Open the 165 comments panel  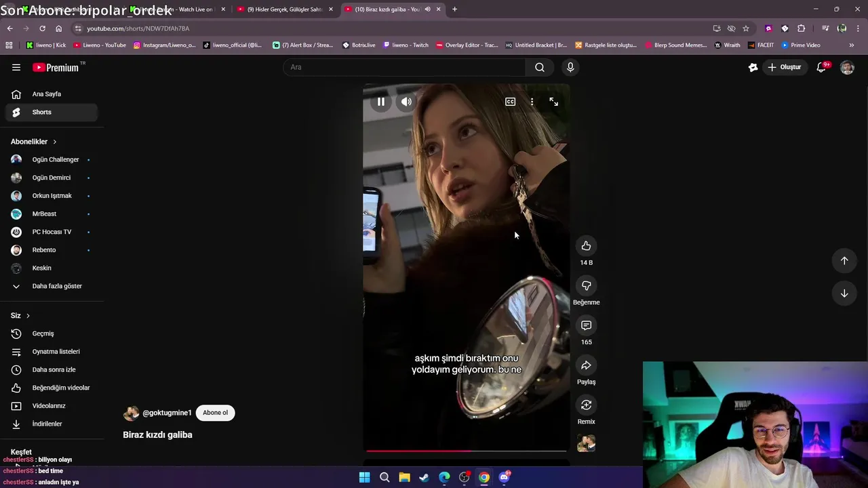pos(586,325)
